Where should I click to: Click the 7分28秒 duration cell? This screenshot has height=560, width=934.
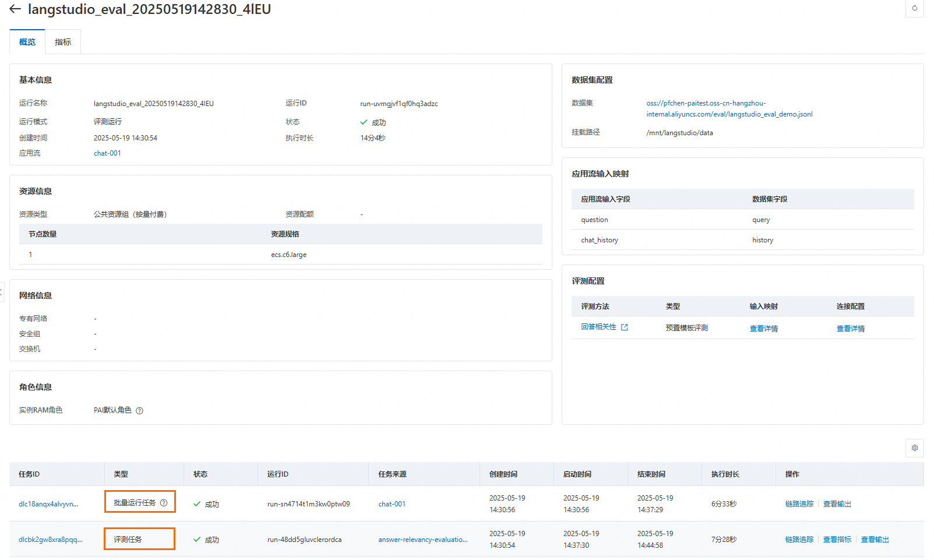pos(724,540)
